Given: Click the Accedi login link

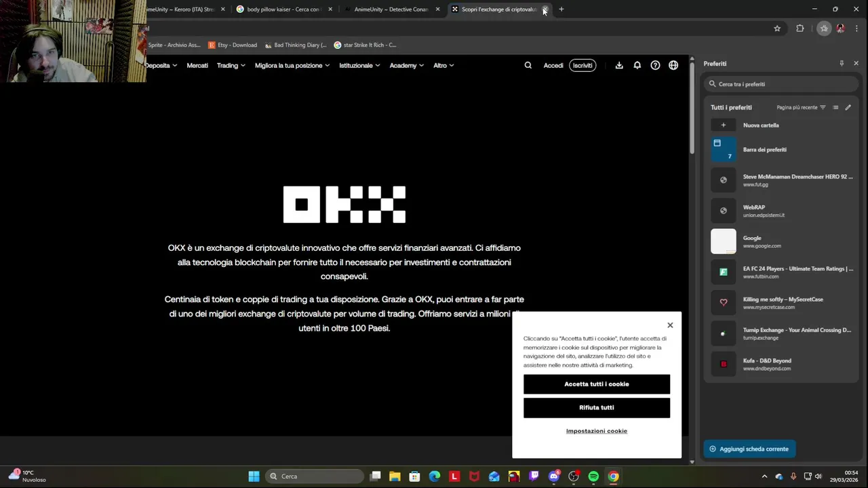Looking at the screenshot, I should pyautogui.click(x=553, y=66).
